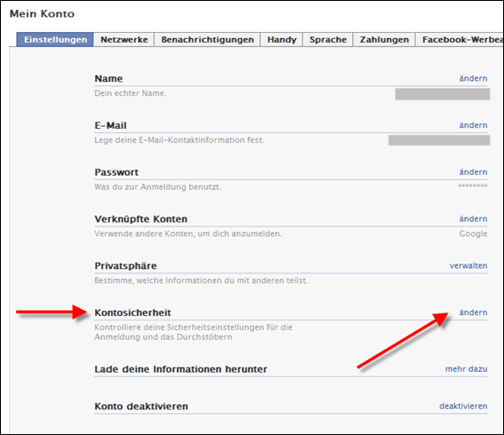This screenshot has height=435, width=504.
Task: Click ändern next to Name
Action: point(473,78)
